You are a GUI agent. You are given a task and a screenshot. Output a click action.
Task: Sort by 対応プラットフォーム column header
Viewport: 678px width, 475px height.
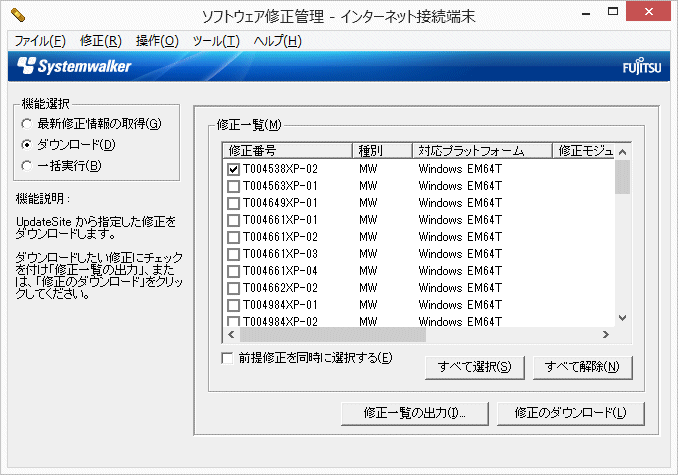coord(483,150)
